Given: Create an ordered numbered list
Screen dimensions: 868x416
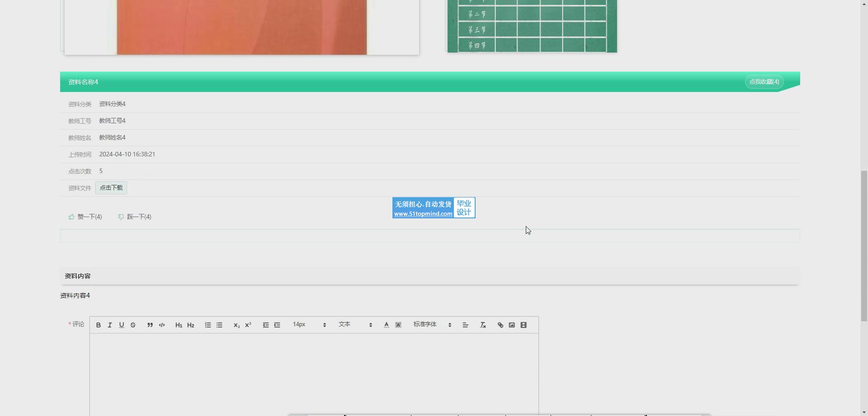Looking at the screenshot, I should (208, 325).
